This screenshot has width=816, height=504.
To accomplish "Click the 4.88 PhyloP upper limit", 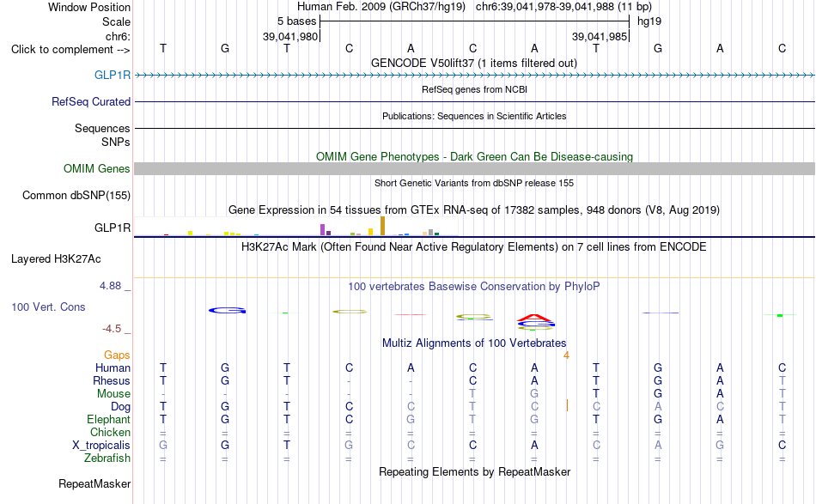I will (x=110, y=286).
